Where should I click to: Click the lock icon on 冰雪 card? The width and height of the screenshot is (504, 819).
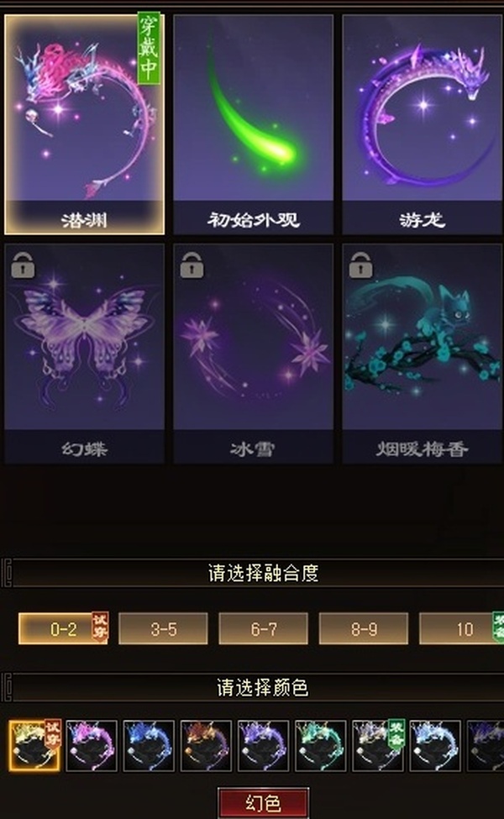click(192, 265)
